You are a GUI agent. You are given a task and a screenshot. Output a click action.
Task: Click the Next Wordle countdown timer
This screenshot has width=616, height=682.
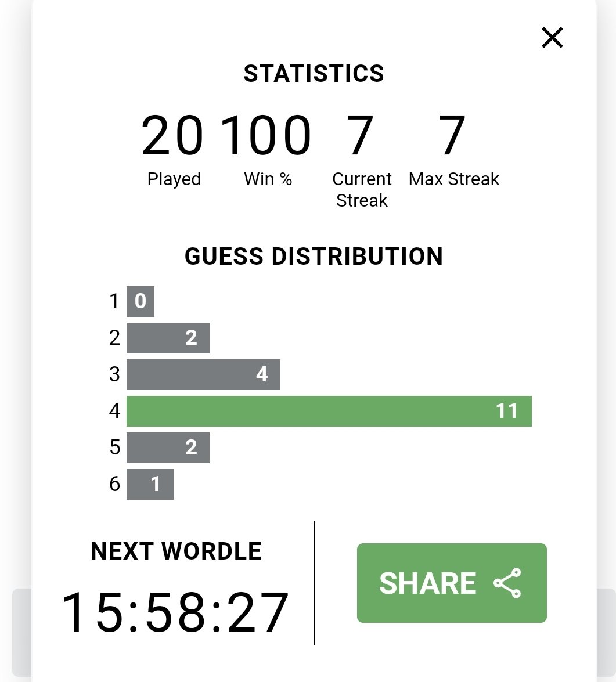(x=175, y=612)
